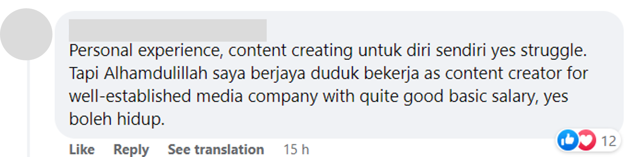The image size is (644, 157).
Task: Like this comment
Action: pos(82,149)
